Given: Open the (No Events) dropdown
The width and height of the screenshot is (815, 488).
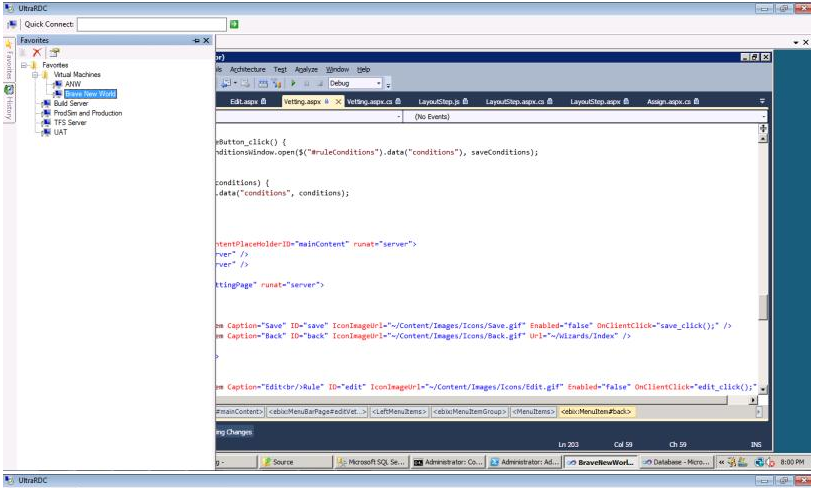Looking at the screenshot, I should pos(586,116).
